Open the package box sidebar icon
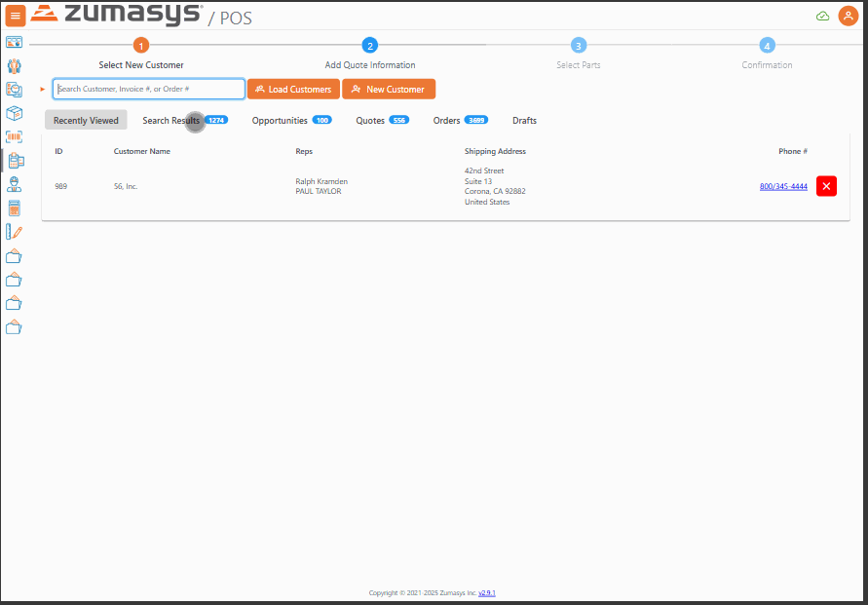The height and width of the screenshot is (605, 868). pyautogui.click(x=14, y=113)
